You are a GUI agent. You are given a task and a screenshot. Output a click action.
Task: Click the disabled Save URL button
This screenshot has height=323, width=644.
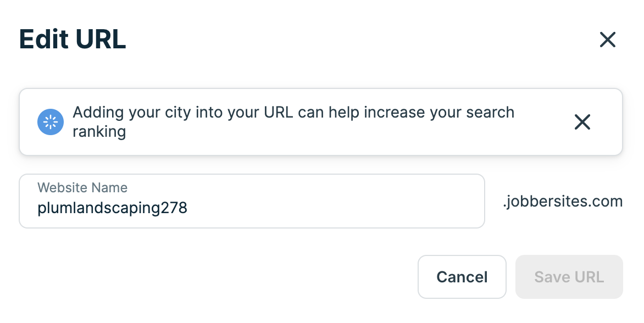click(569, 277)
